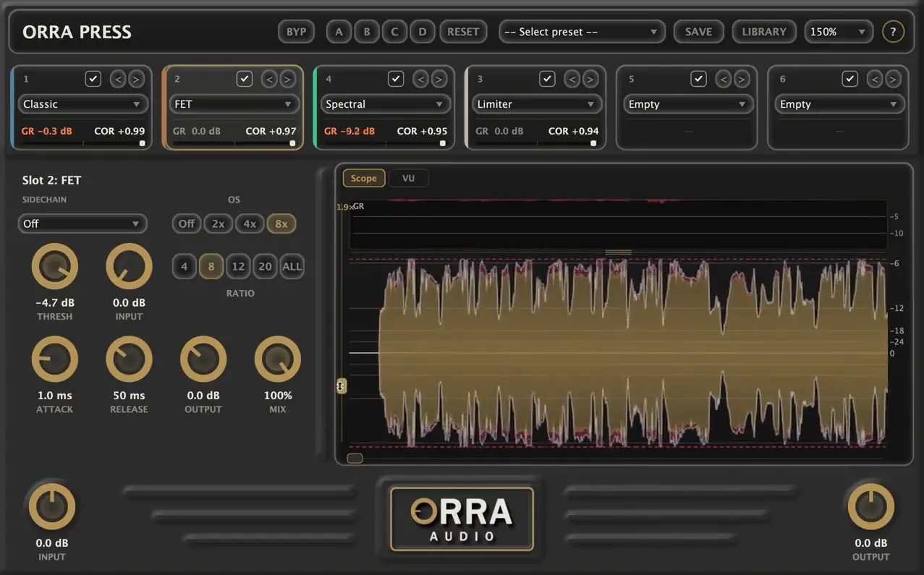Open the Select preset dropdown
This screenshot has height=575, width=924.
click(582, 32)
